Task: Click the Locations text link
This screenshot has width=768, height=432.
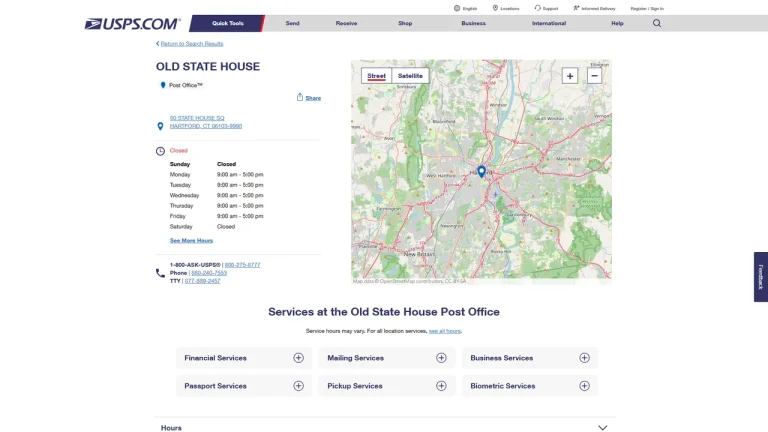Action: coord(509,8)
